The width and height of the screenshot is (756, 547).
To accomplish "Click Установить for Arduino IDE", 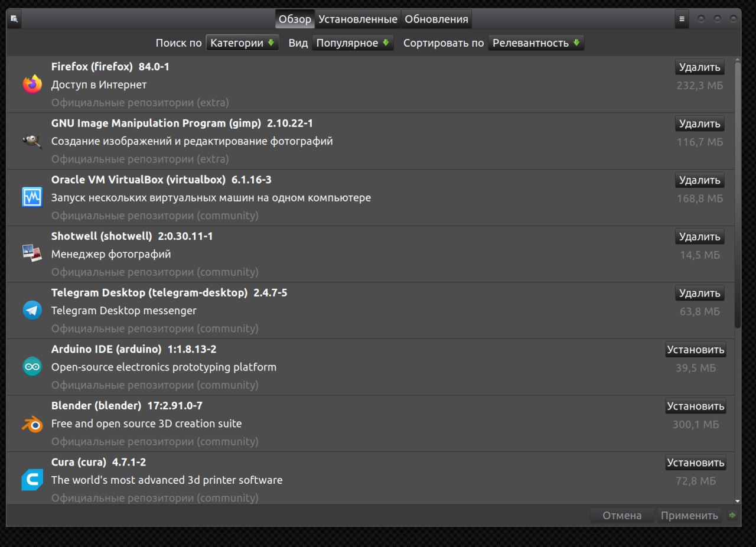I will [696, 350].
